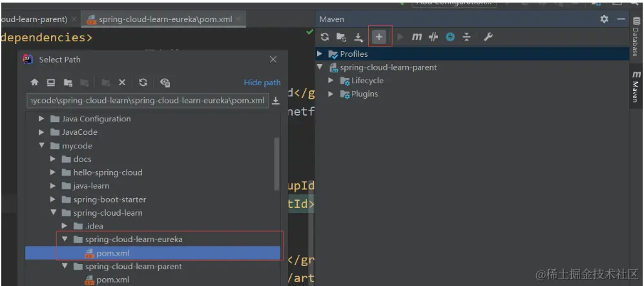This screenshot has height=286, width=644.
Task: Open Database tool window tab
Action: click(x=637, y=37)
